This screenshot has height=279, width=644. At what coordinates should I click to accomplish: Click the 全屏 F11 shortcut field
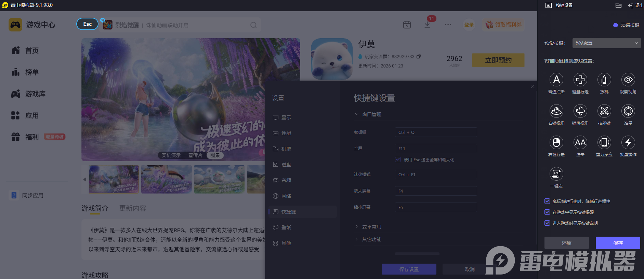tap(436, 149)
